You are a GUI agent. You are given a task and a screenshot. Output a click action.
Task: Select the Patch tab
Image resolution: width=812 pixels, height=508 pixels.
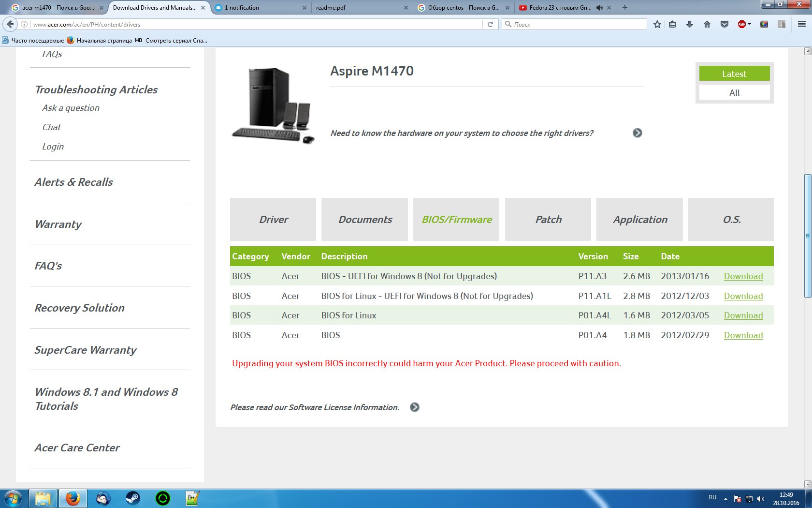pos(548,219)
